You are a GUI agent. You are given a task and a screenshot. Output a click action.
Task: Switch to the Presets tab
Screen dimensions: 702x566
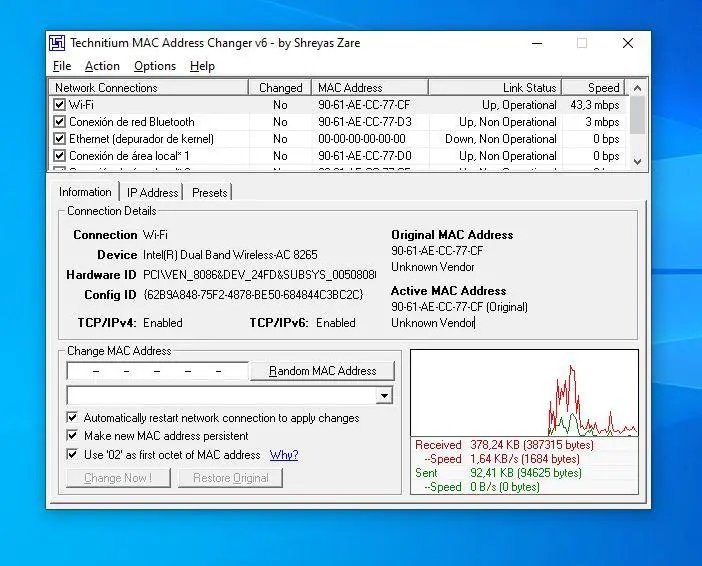pos(210,193)
